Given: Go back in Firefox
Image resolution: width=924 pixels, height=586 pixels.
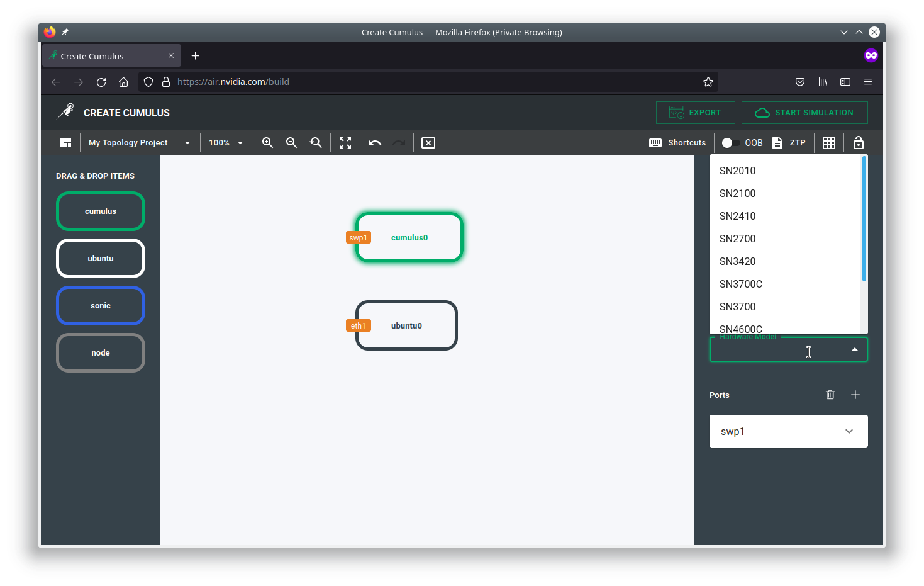Looking at the screenshot, I should coord(56,82).
